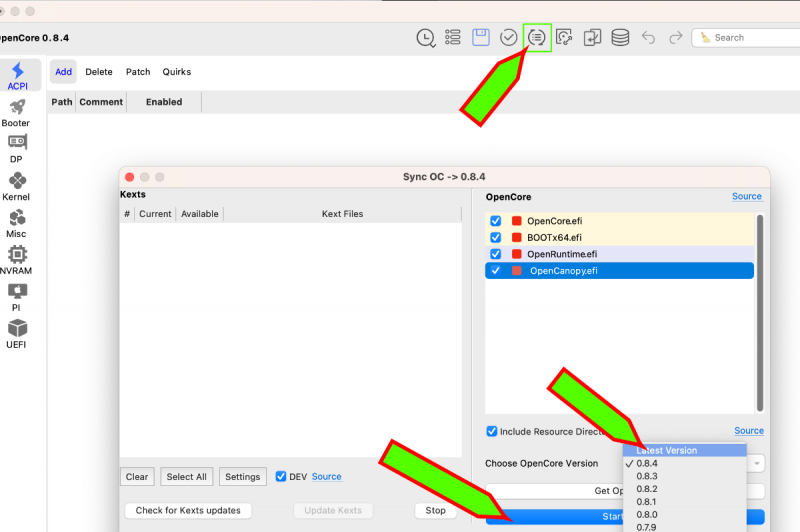
Task: Open Kexts Settings button
Action: pyautogui.click(x=242, y=477)
